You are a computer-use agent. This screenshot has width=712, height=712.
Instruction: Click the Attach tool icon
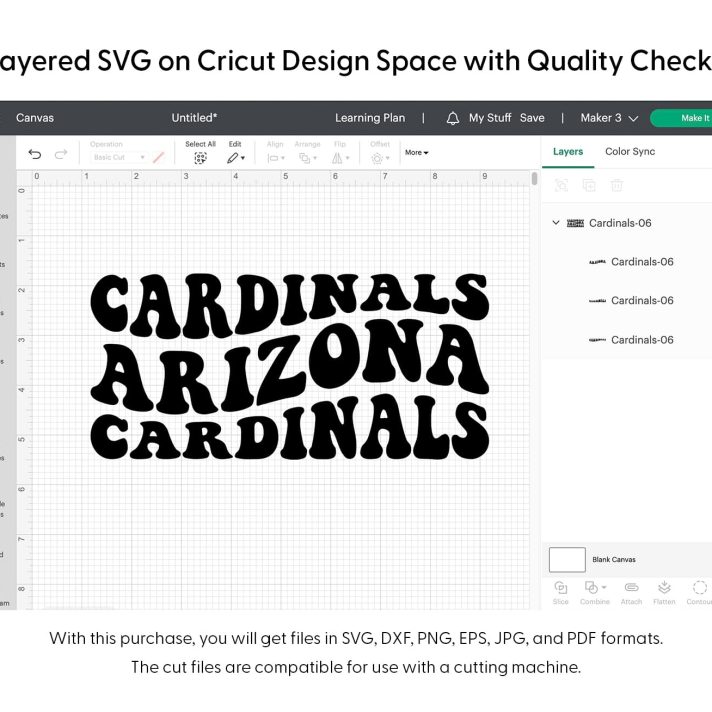(631, 588)
